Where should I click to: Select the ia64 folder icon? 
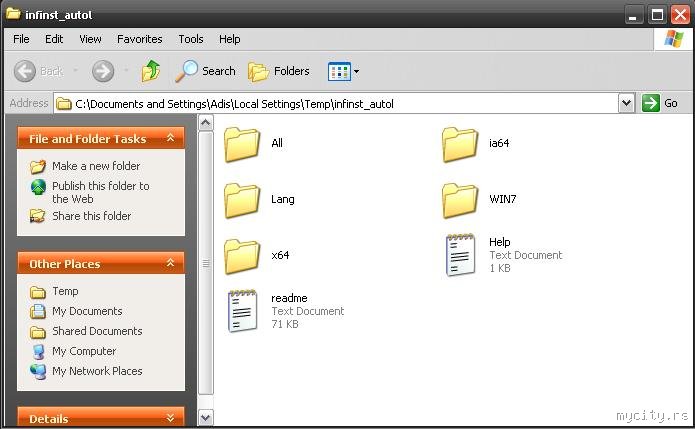pyautogui.click(x=460, y=144)
